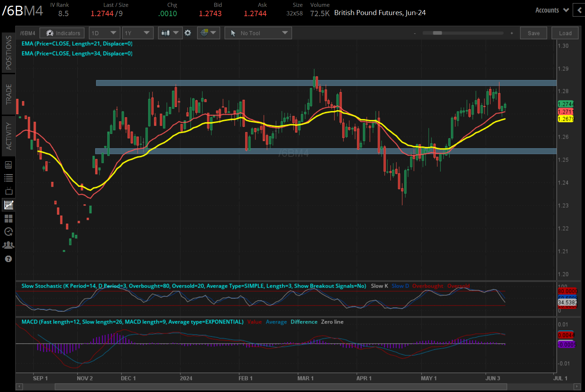This screenshot has width=585, height=392.
Task: Click the clock history icon
Action: click(x=9, y=232)
